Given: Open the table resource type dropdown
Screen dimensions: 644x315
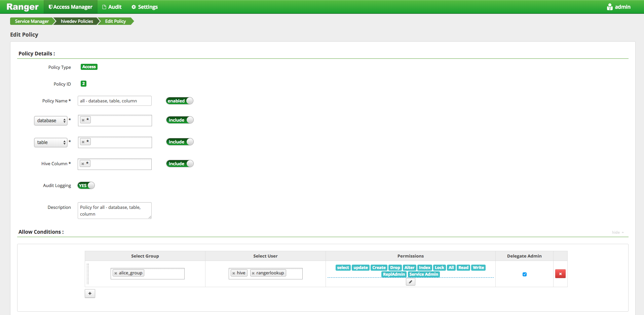Looking at the screenshot, I should [51, 142].
